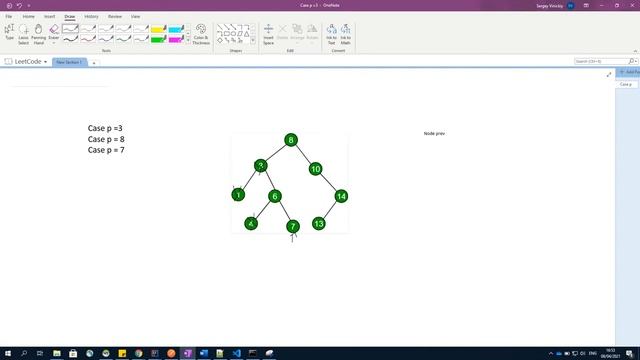The image size is (640, 360).
Task: Click the Insert Space tool
Action: coord(269,33)
